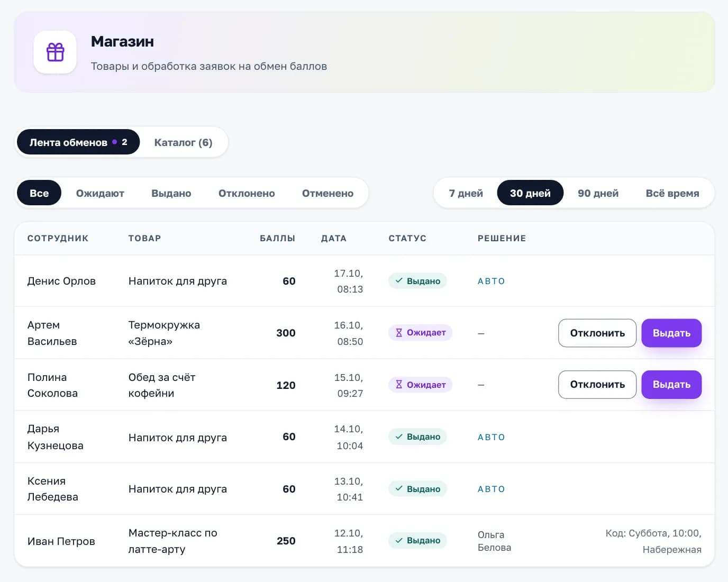
Task: Open the Лента обменов tab
Action: coord(78,142)
